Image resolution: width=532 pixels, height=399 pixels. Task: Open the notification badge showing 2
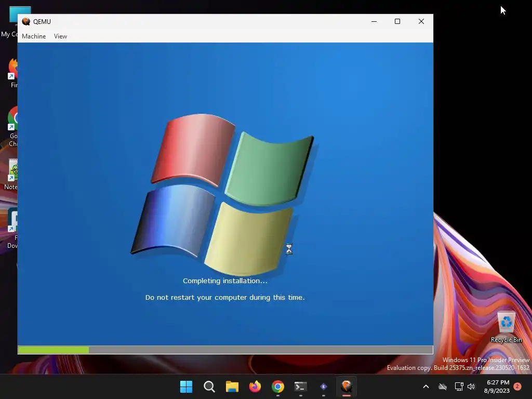coord(517,387)
